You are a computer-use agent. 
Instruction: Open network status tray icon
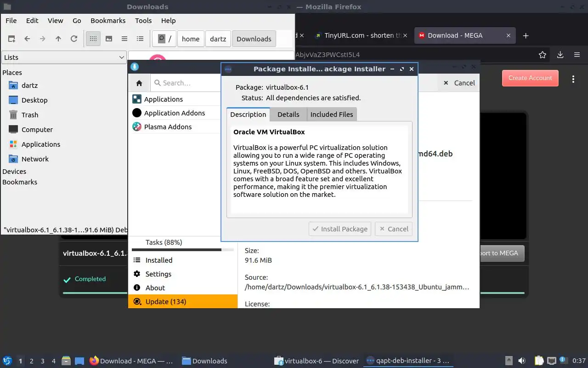[551, 361]
